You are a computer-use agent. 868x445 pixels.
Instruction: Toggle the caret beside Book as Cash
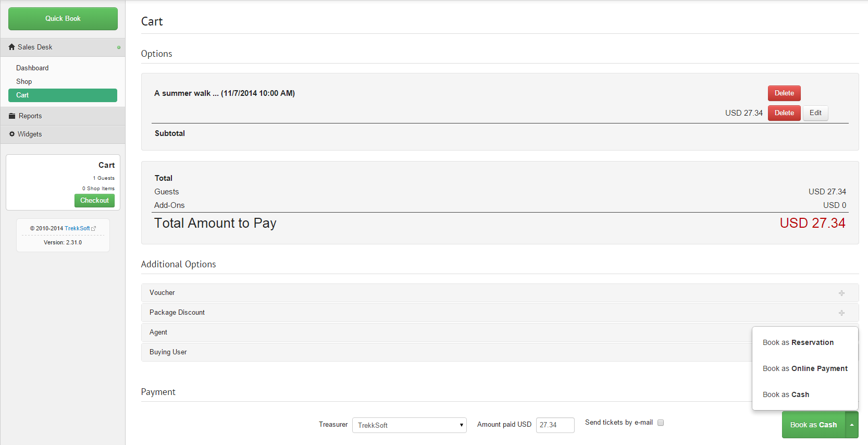pyautogui.click(x=852, y=425)
